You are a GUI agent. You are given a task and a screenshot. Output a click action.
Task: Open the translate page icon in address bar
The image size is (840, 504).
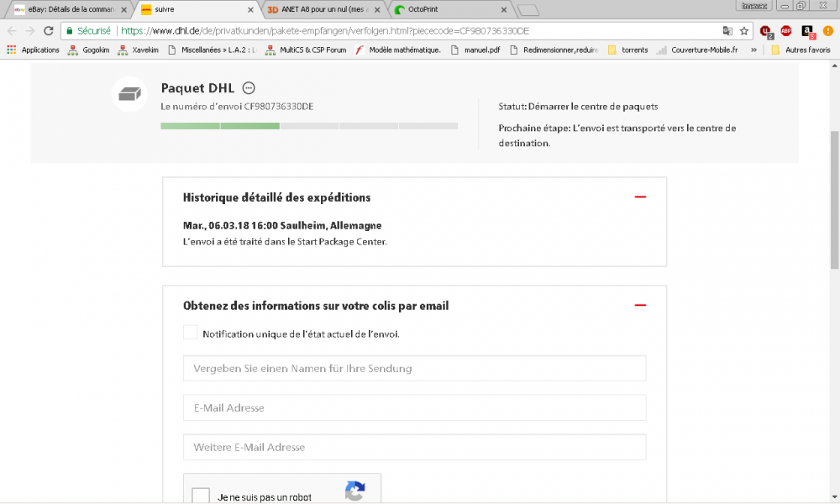[727, 31]
